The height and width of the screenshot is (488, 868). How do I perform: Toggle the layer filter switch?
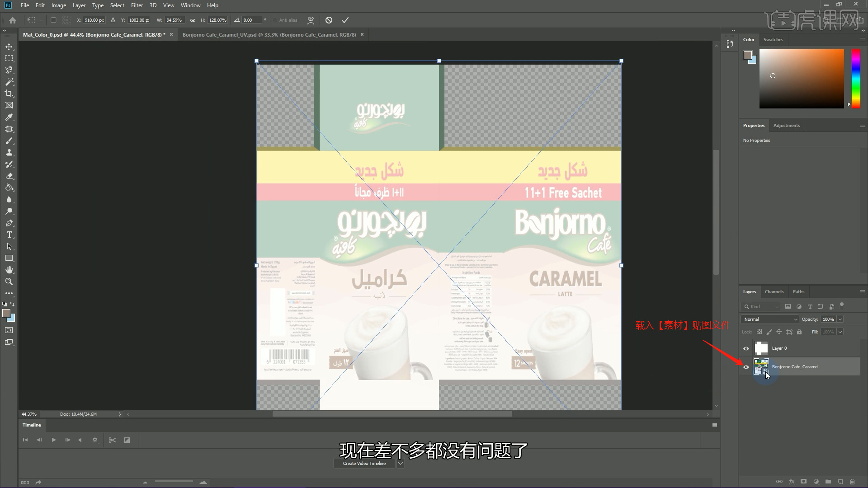[841, 305]
